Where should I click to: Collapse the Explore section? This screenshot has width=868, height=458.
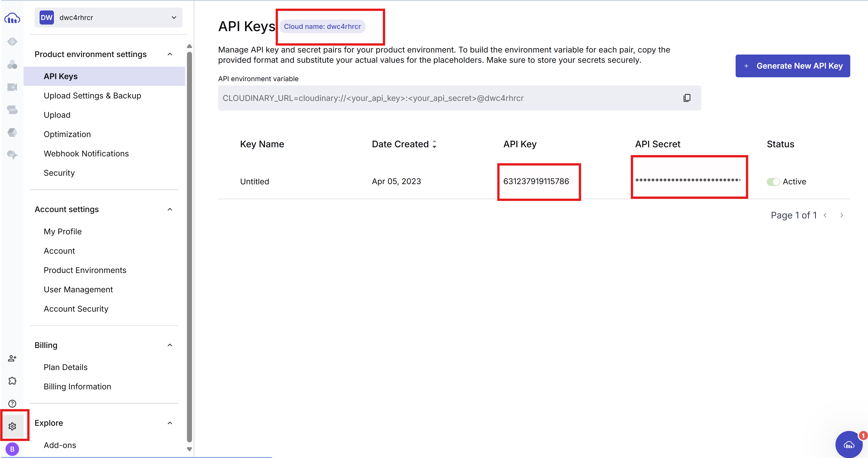pyautogui.click(x=170, y=423)
